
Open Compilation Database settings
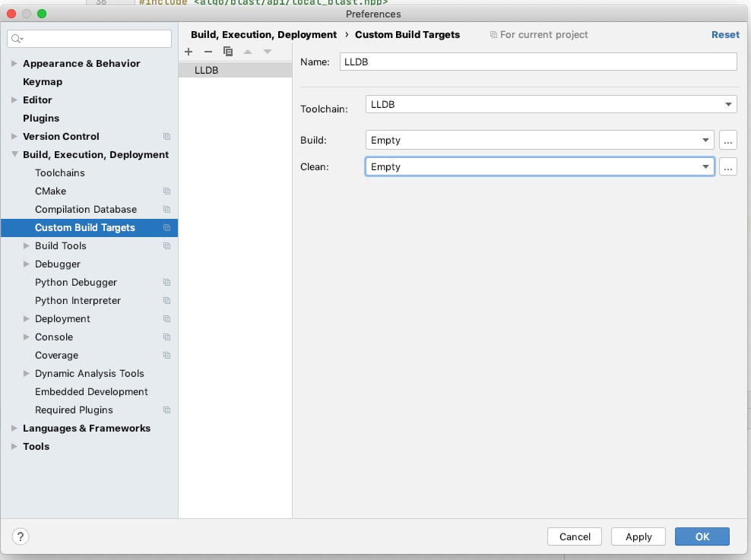pos(86,209)
